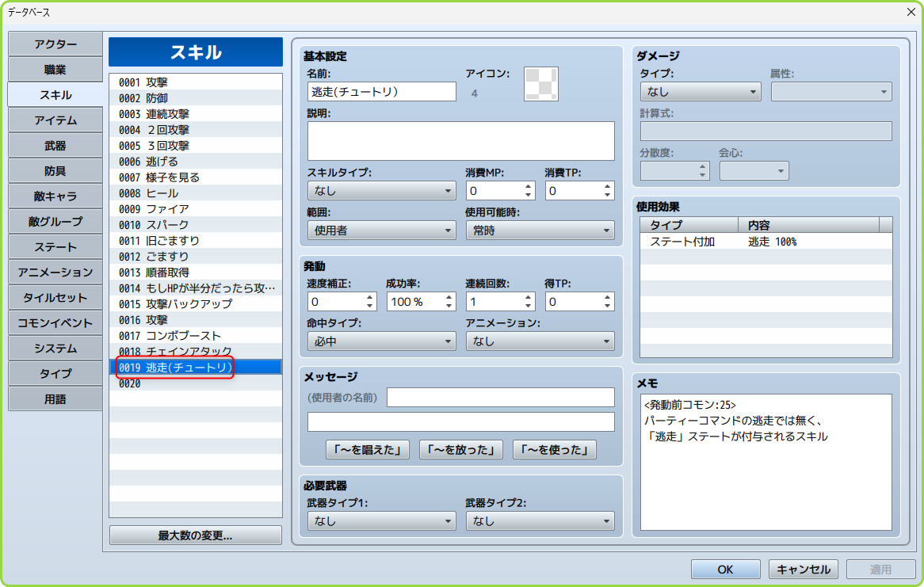Open the アイテム tab
924x587 pixels.
pyautogui.click(x=55, y=120)
